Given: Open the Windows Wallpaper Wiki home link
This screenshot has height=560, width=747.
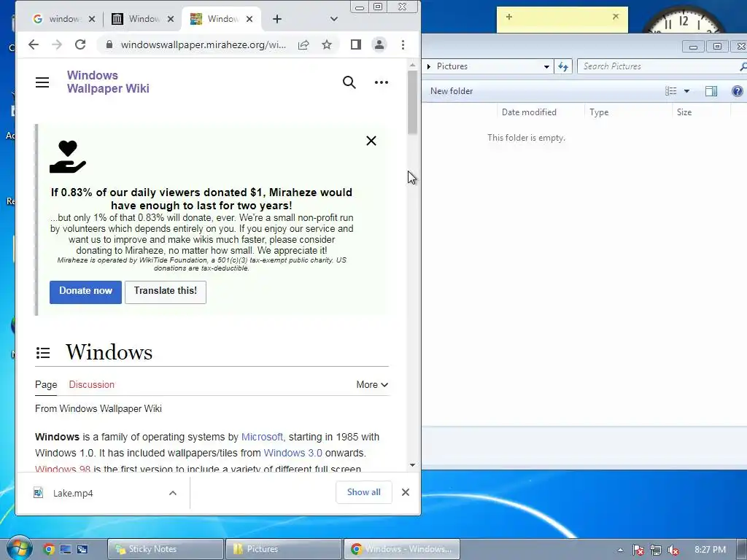Looking at the screenshot, I should pos(108,82).
